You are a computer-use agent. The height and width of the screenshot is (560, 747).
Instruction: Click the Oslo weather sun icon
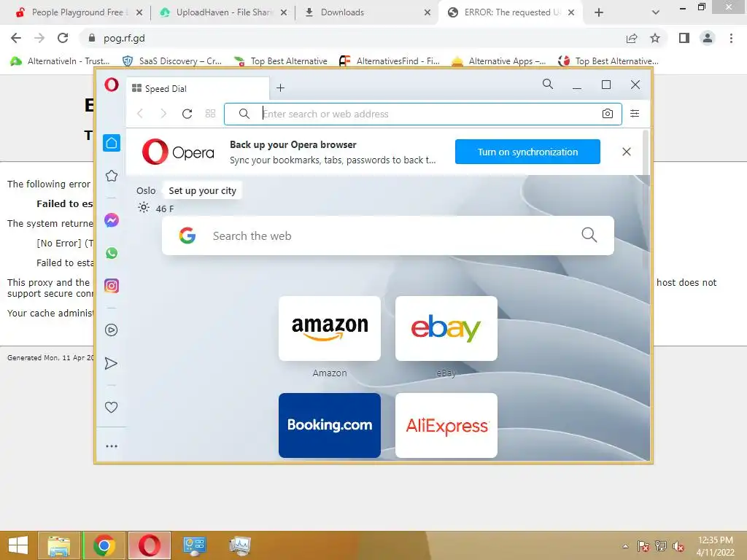[x=144, y=208]
